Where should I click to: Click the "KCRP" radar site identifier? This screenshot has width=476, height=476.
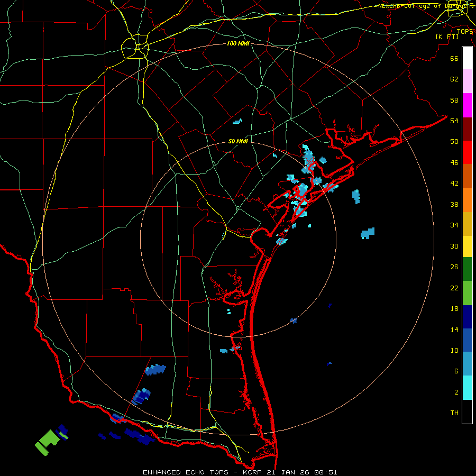click(253, 472)
